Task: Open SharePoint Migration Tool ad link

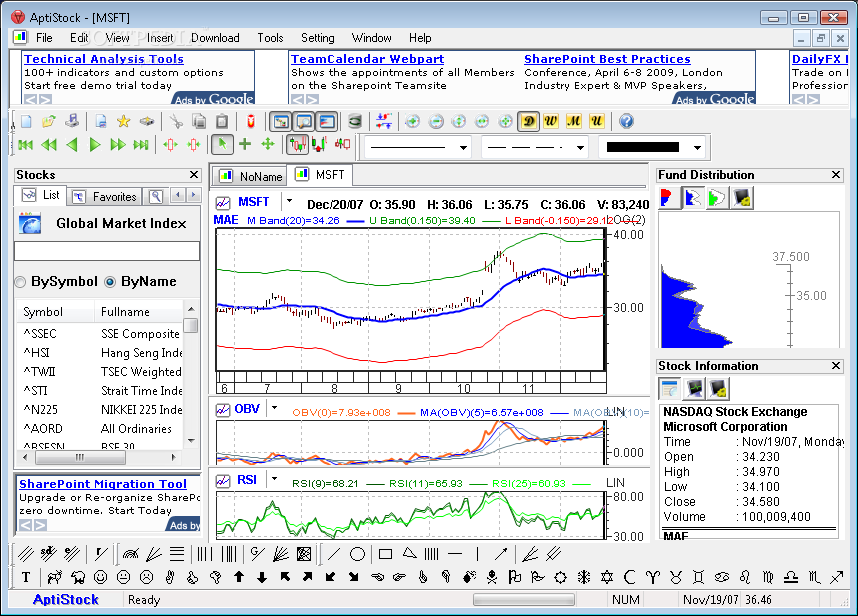Action: (x=103, y=484)
